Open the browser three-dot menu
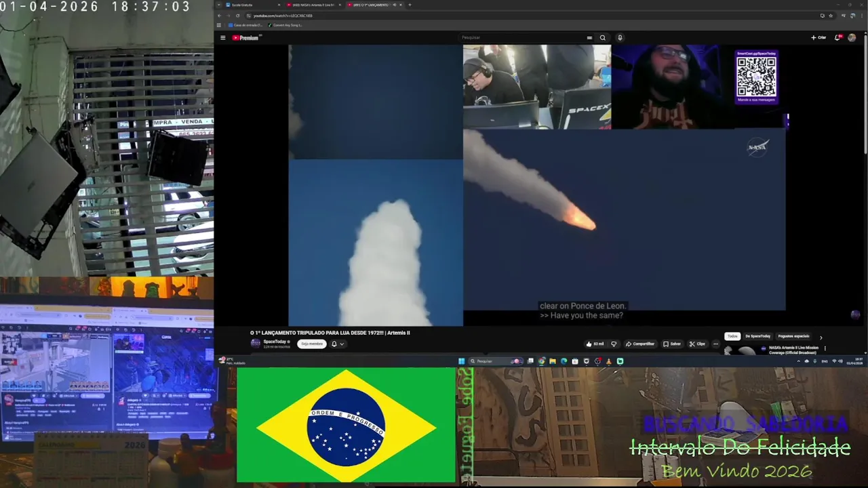 [x=862, y=16]
